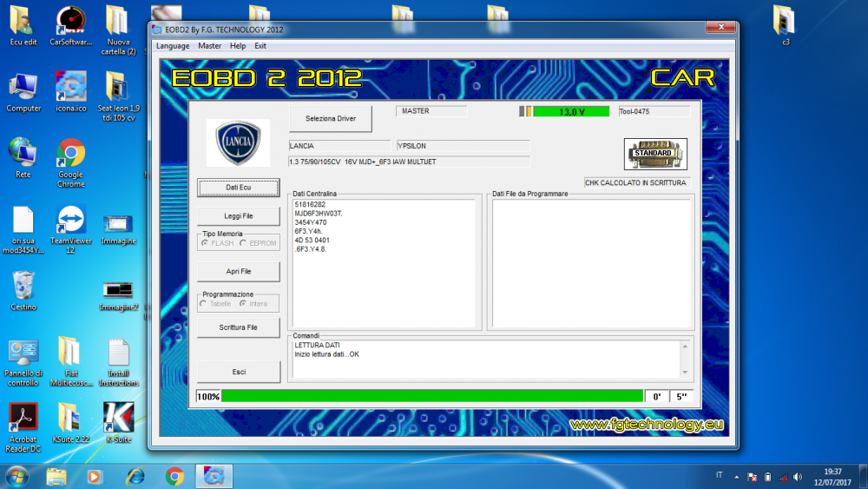Open ori sua mod3454Y file
Image resolution: width=868 pixels, height=489 pixels.
pos(23,230)
